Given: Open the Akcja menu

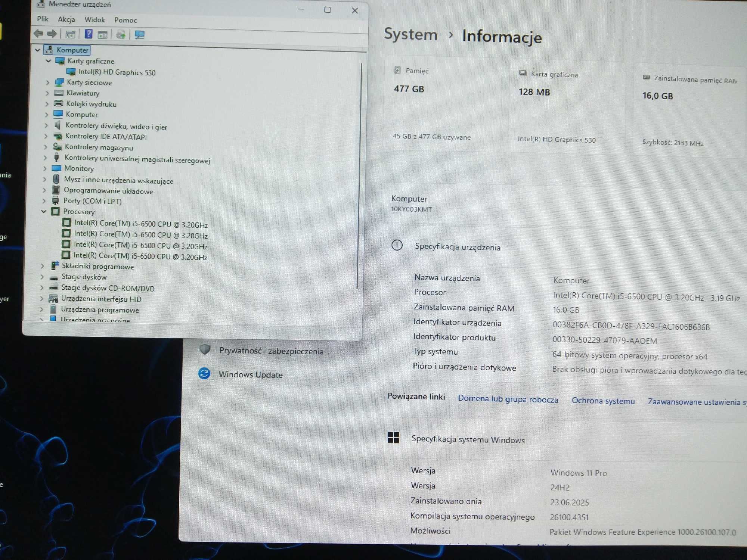Looking at the screenshot, I should pos(66,19).
